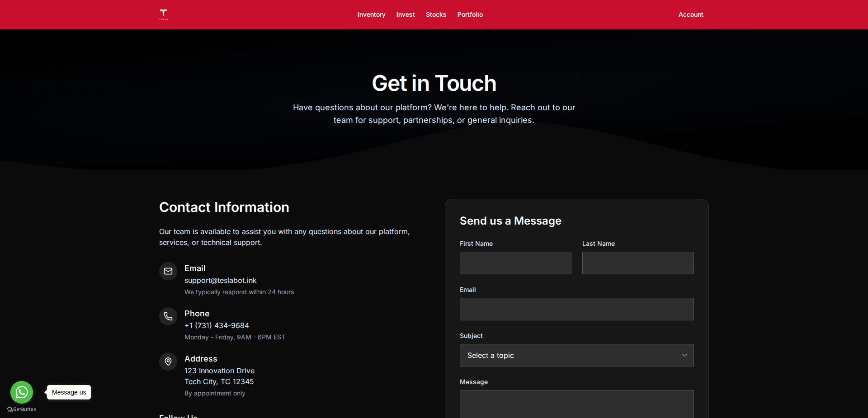Click the 'Message us' bubble
The image size is (868, 418).
coord(68,392)
